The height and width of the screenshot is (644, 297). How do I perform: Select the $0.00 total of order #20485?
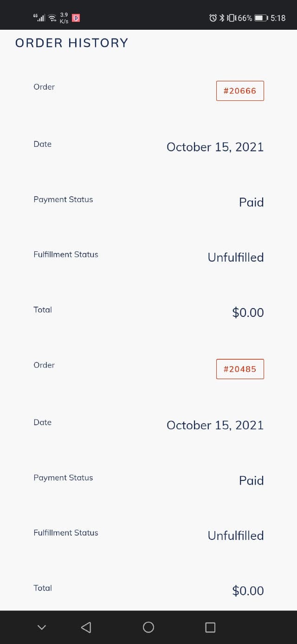click(248, 591)
